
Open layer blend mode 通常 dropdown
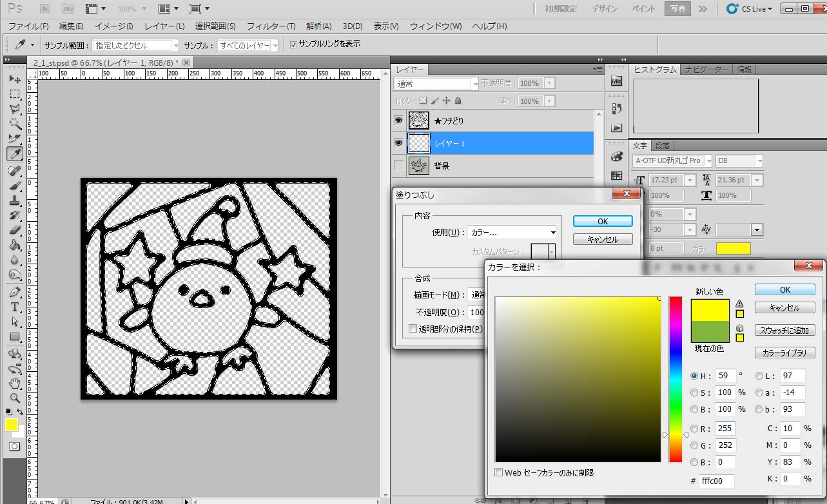coord(436,84)
